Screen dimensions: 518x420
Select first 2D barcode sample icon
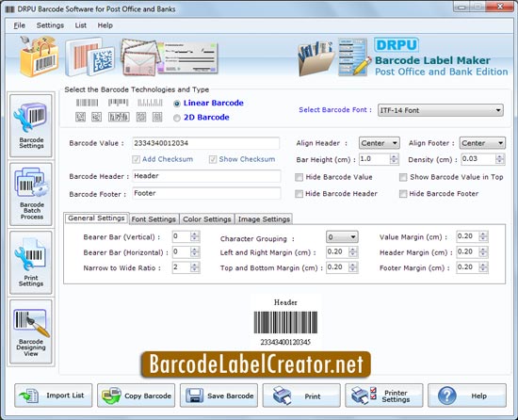click(80, 117)
